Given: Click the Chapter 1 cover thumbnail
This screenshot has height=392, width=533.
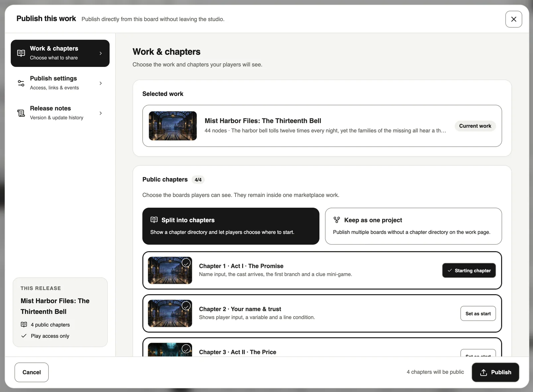Looking at the screenshot, I should point(170,270).
